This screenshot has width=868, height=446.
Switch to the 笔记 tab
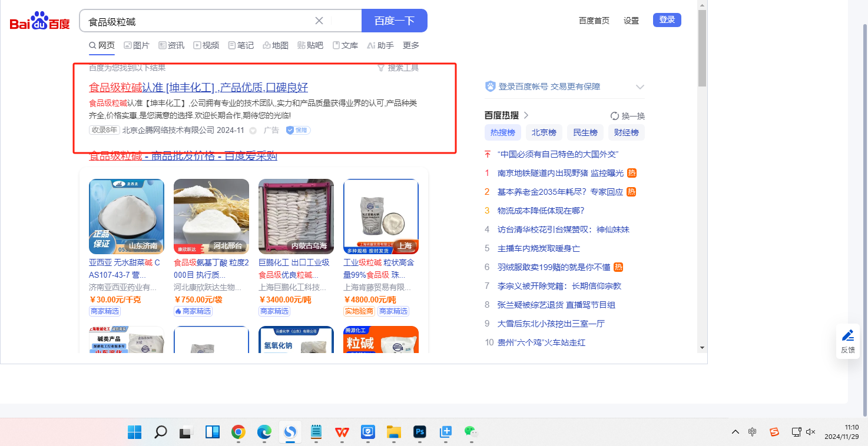[241, 45]
